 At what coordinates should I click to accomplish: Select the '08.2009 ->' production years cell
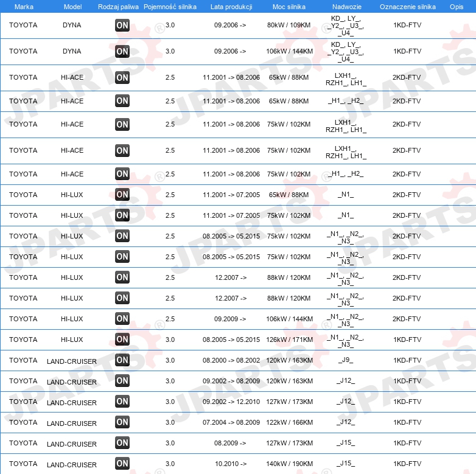[230, 443]
